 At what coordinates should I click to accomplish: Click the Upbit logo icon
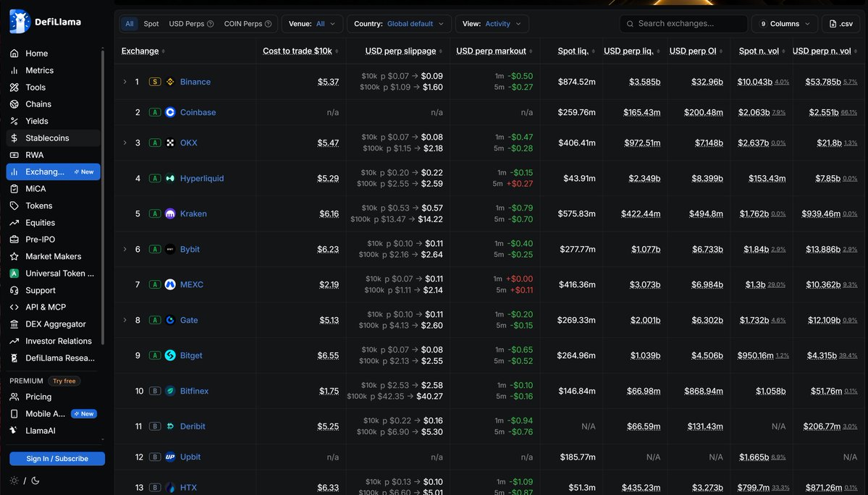coord(170,457)
